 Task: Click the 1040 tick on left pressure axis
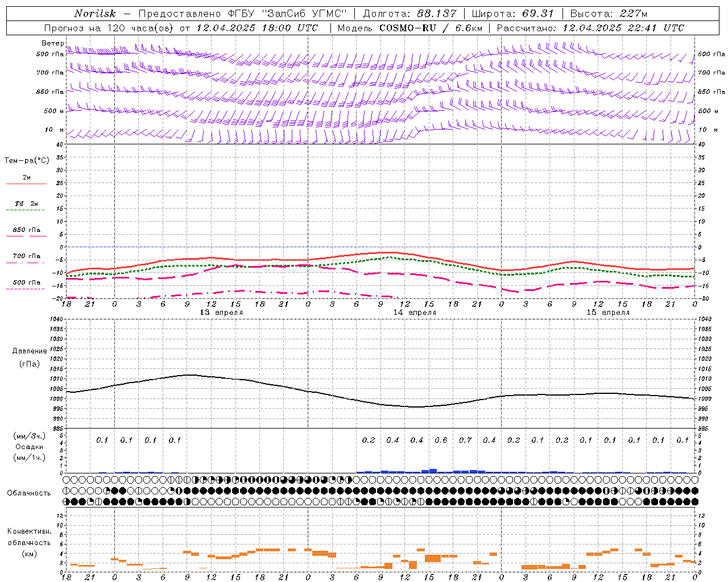point(57,319)
